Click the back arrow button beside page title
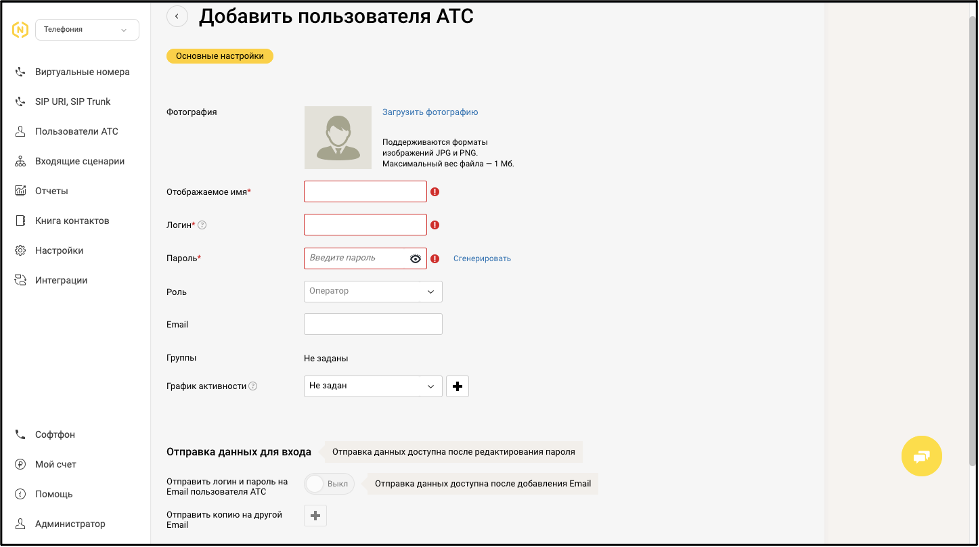The image size is (979, 547). pyautogui.click(x=177, y=16)
